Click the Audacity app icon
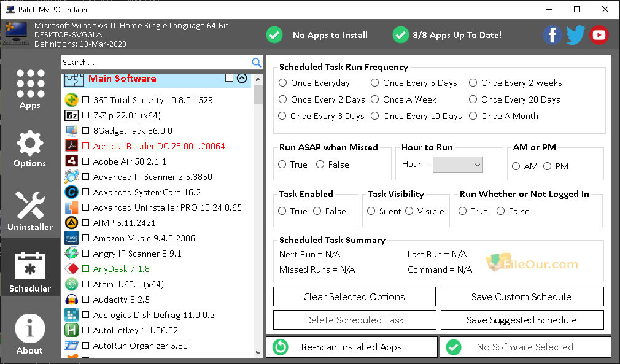This screenshot has height=364, width=620. (x=71, y=300)
